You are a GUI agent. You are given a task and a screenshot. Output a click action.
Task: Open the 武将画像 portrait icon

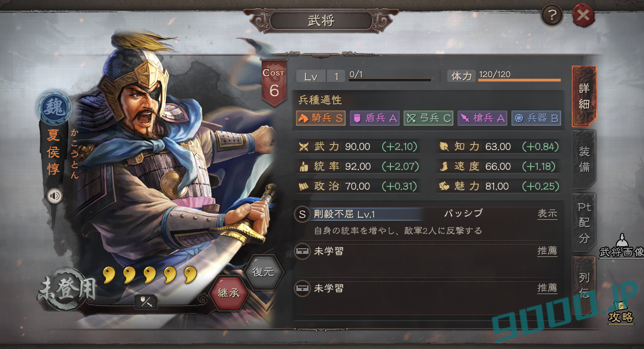click(621, 246)
